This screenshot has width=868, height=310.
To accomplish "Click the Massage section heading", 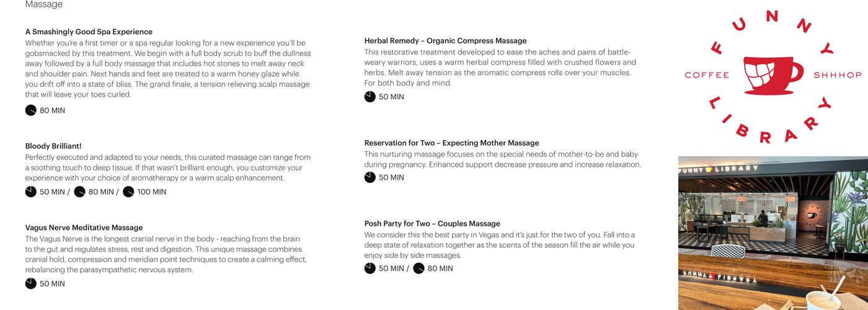I will 43,4.
